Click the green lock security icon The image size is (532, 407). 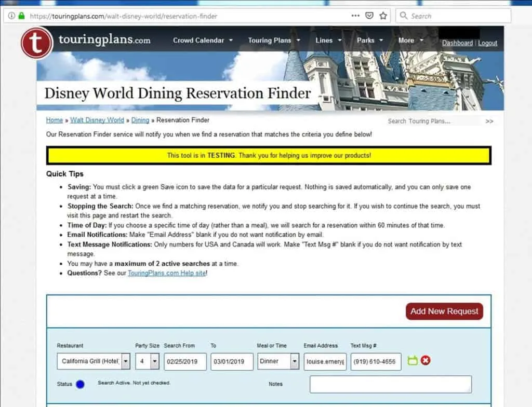point(22,16)
